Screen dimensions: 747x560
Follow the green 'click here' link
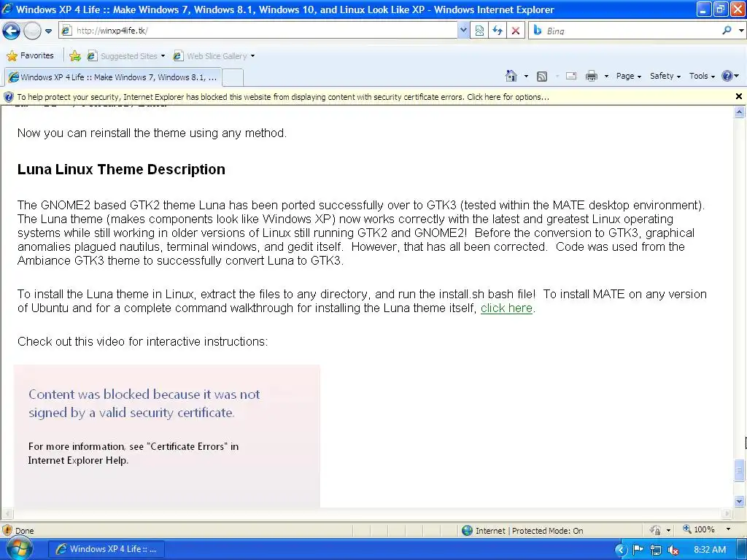pos(506,308)
